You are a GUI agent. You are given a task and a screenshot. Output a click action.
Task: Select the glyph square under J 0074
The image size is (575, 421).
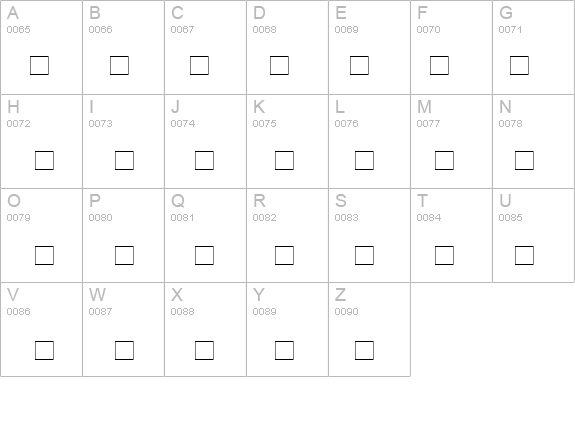[204, 160]
